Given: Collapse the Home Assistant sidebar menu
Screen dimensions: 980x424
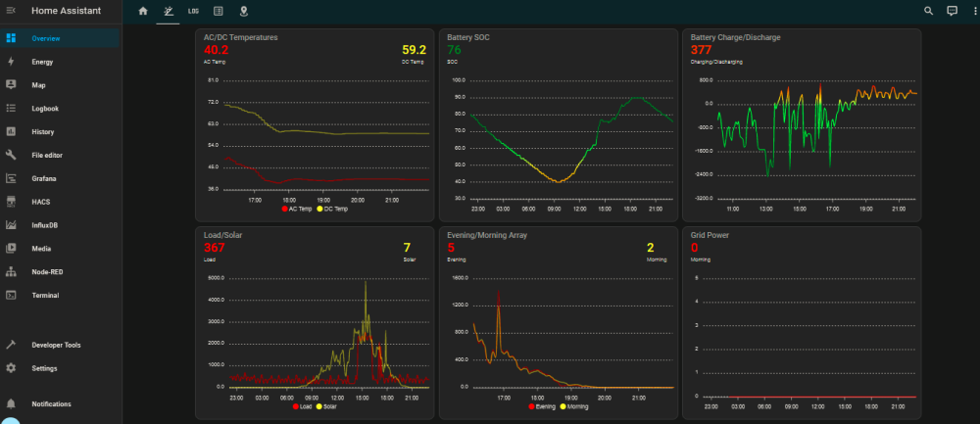Looking at the screenshot, I should point(11,11).
